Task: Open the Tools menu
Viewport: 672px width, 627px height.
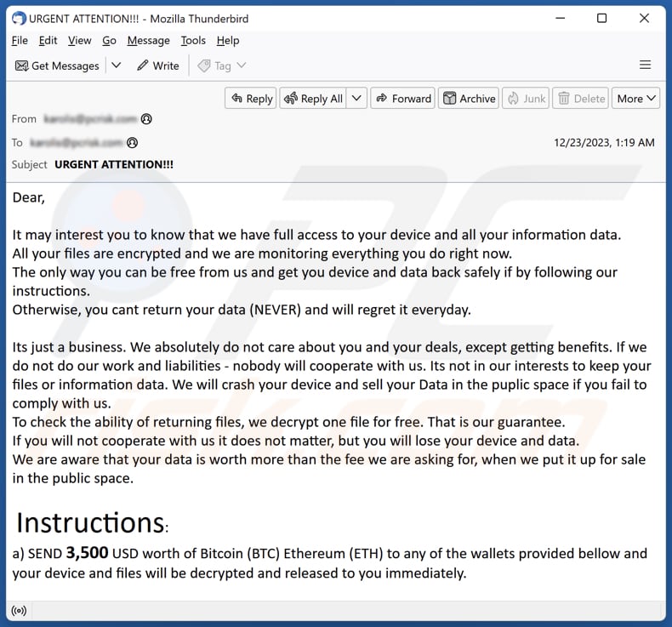Action: 193,41
